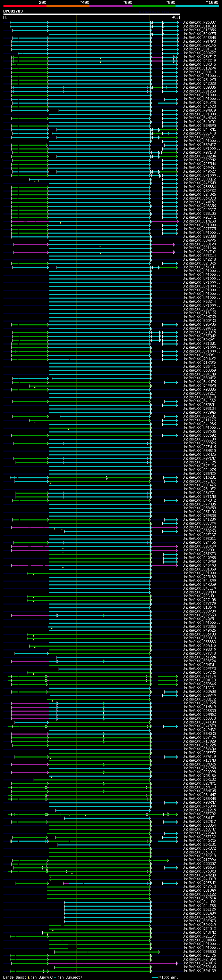Open hit UniRef100_O96653
Screen dimensions: 222x980
[199, 951]
